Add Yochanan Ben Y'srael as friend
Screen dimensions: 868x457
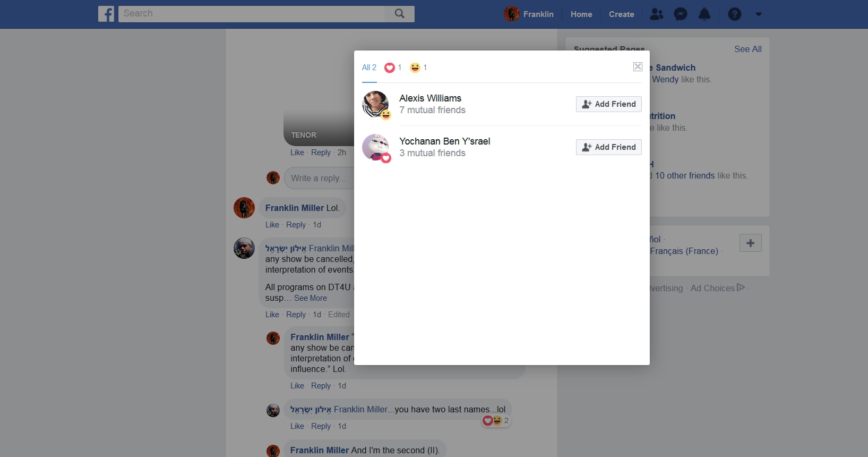608,147
